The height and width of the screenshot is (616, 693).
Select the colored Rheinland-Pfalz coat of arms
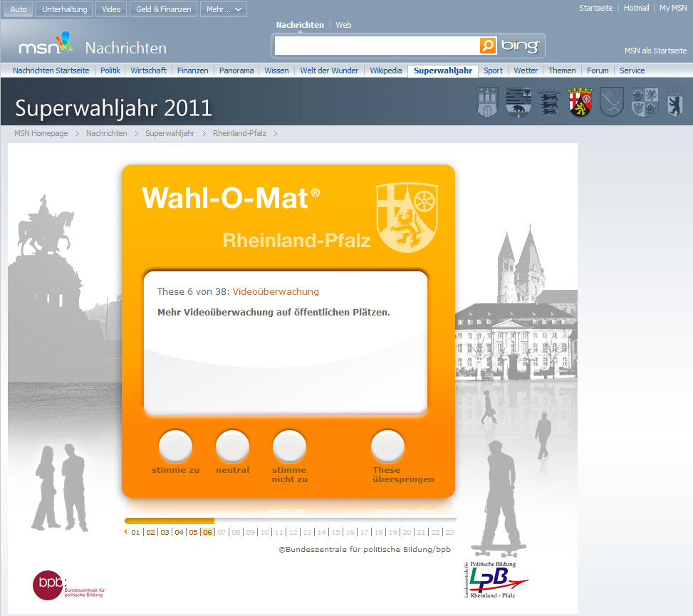pos(580,102)
